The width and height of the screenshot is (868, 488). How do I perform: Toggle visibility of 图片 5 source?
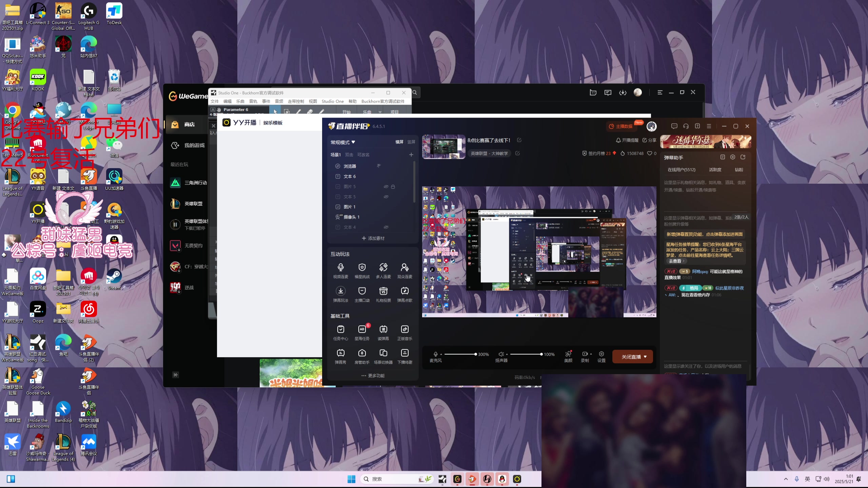pos(386,187)
